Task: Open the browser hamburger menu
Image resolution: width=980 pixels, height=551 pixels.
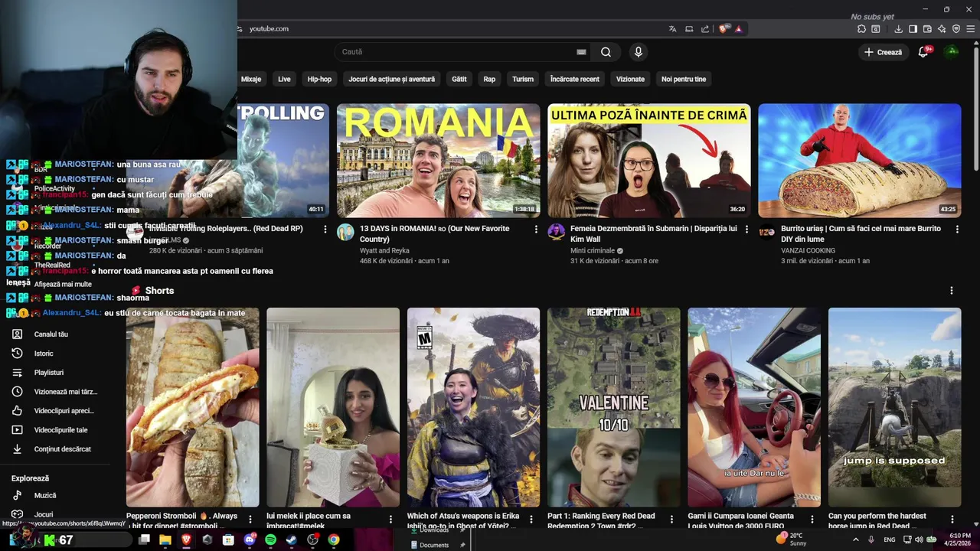Action: 970,29
